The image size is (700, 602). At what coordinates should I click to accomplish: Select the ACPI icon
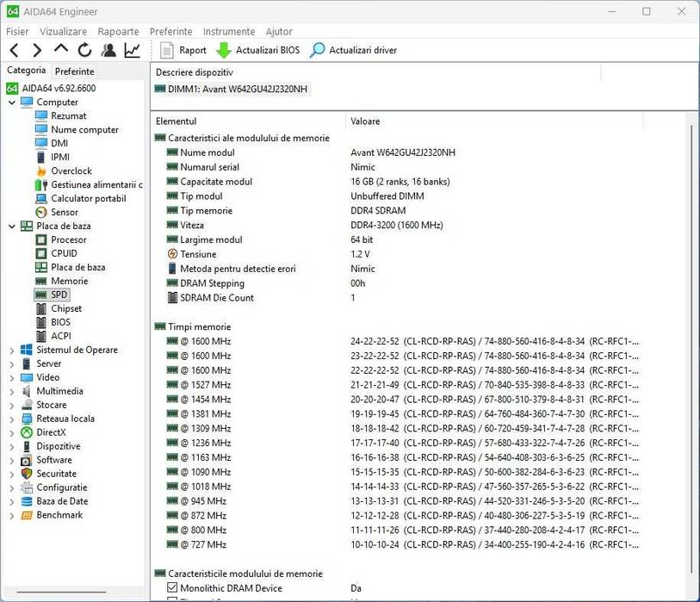pos(41,336)
